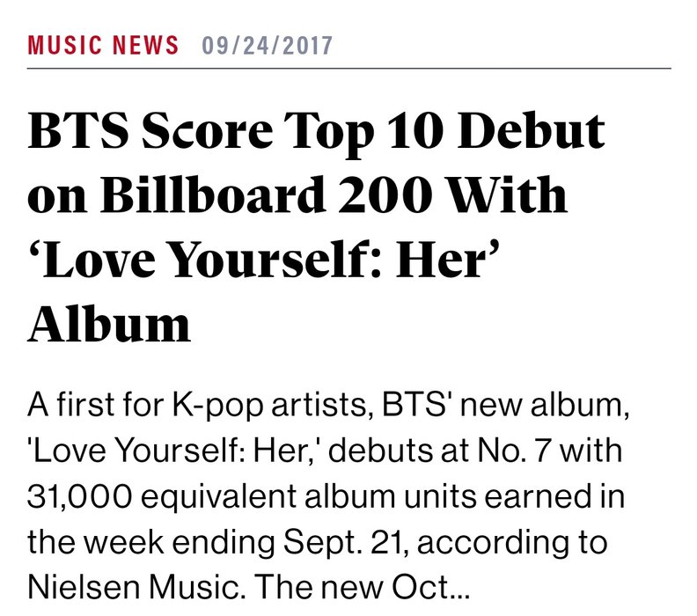The image size is (697, 616).
Task: Open the BTS Score Top 10 Debut headline
Action: (x=316, y=227)
